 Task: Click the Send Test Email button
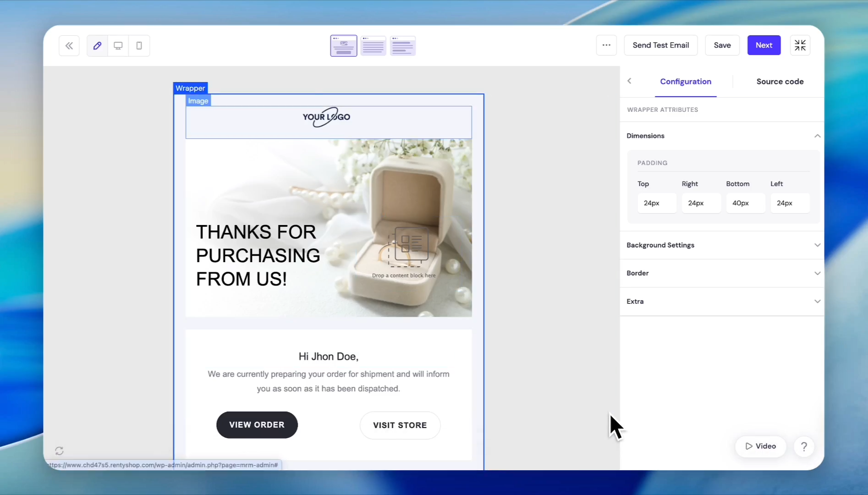click(661, 45)
